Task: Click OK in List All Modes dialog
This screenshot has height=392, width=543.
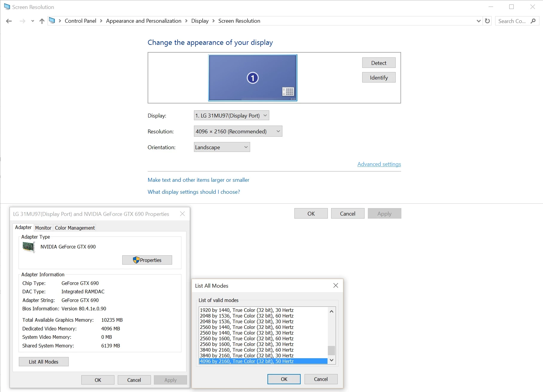Action: click(x=284, y=379)
